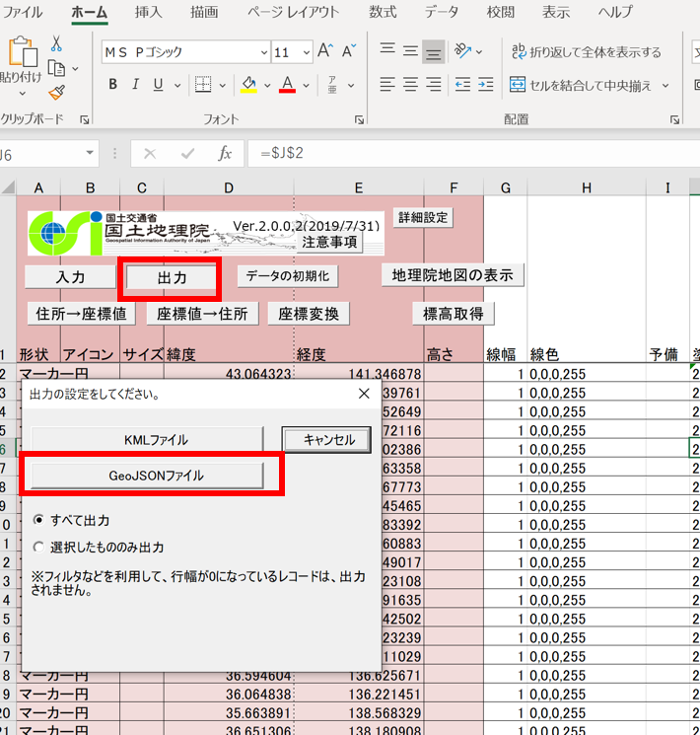Open underline style dropdown arrow

tap(177, 85)
